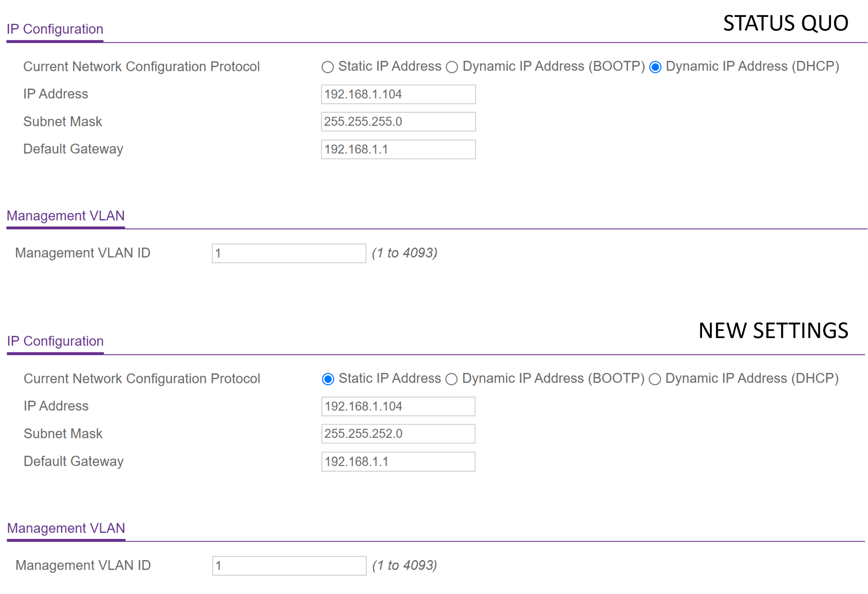Screen dimensions: 868x594
Task: Click the Default Gateway field in new settings
Action: coord(398,461)
